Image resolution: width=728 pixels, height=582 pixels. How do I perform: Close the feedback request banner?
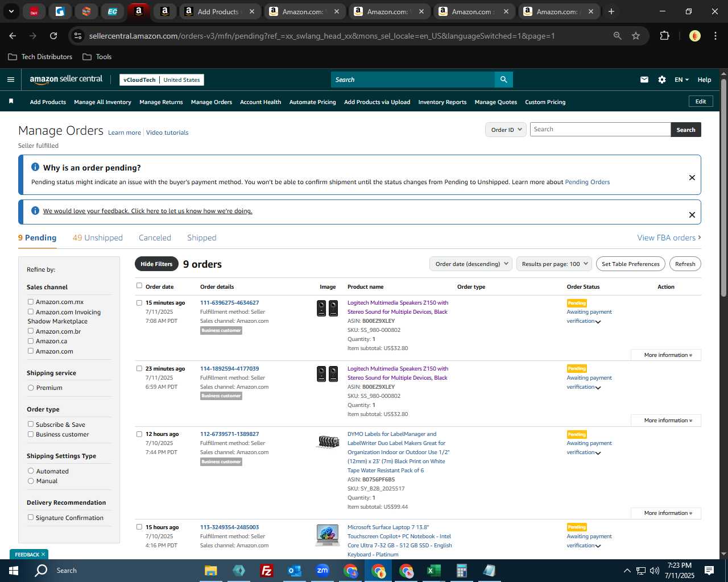tap(692, 215)
